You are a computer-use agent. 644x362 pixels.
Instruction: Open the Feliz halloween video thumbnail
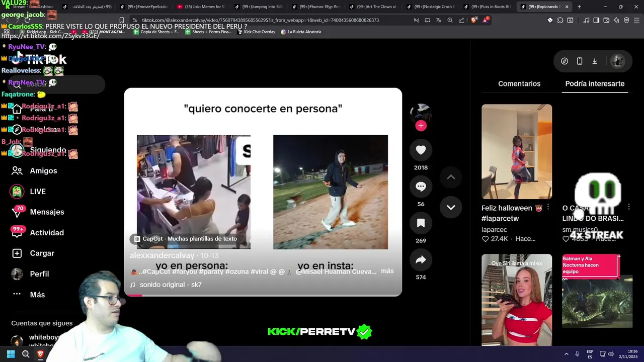point(517,152)
